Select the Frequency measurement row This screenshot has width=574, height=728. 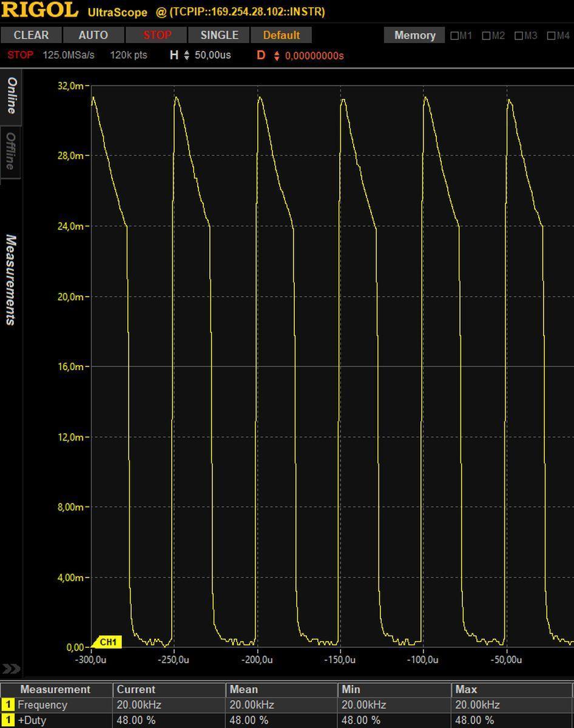pos(42,705)
